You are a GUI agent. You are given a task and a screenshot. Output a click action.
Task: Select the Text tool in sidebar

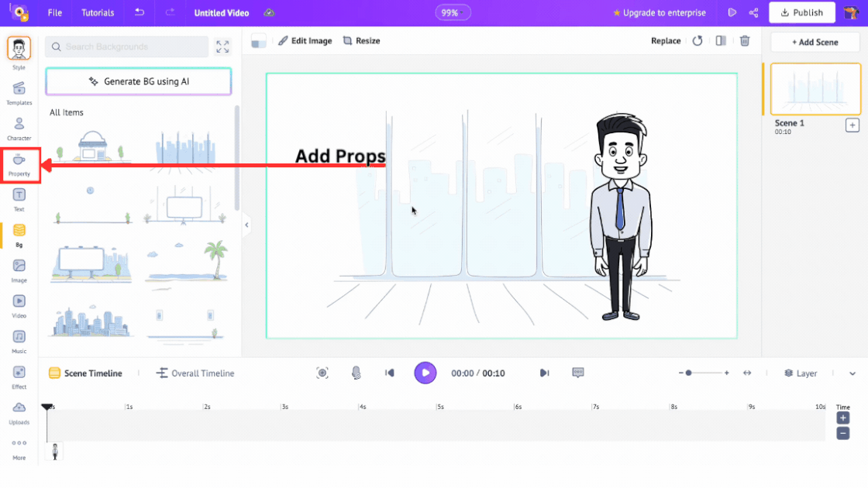19,198
